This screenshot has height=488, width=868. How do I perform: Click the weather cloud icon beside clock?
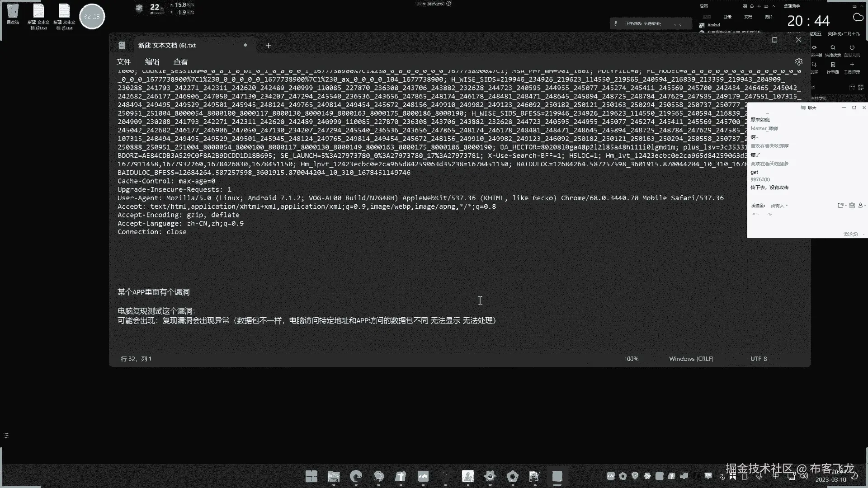point(858,18)
